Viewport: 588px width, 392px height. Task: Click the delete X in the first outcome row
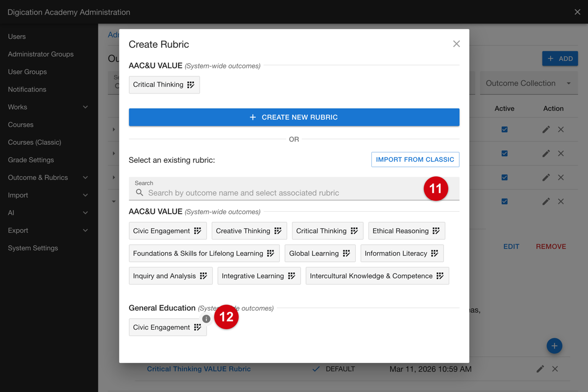click(x=561, y=130)
